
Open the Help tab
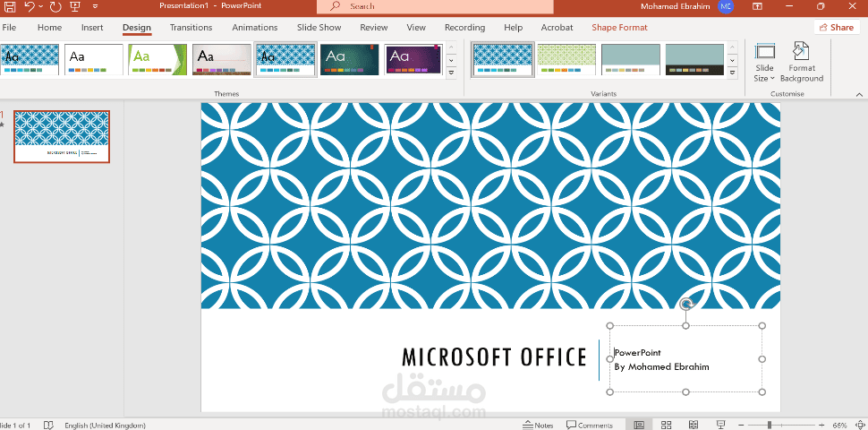(x=513, y=27)
